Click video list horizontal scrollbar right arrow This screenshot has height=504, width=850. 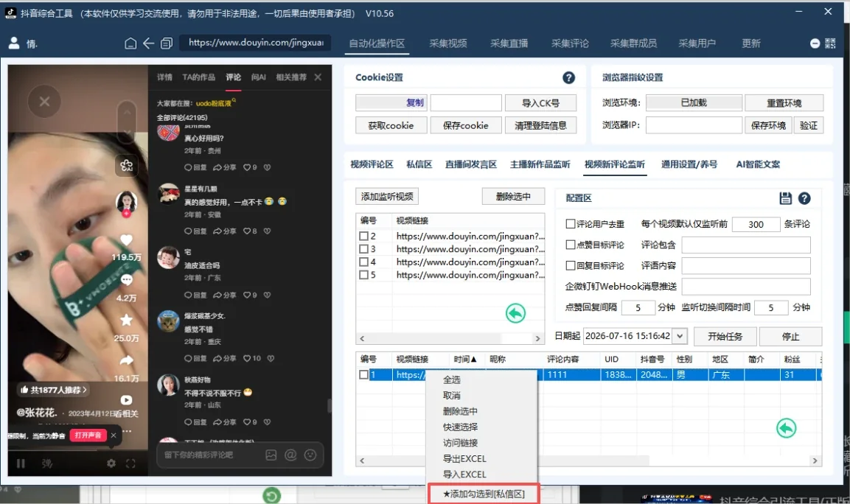537,338
